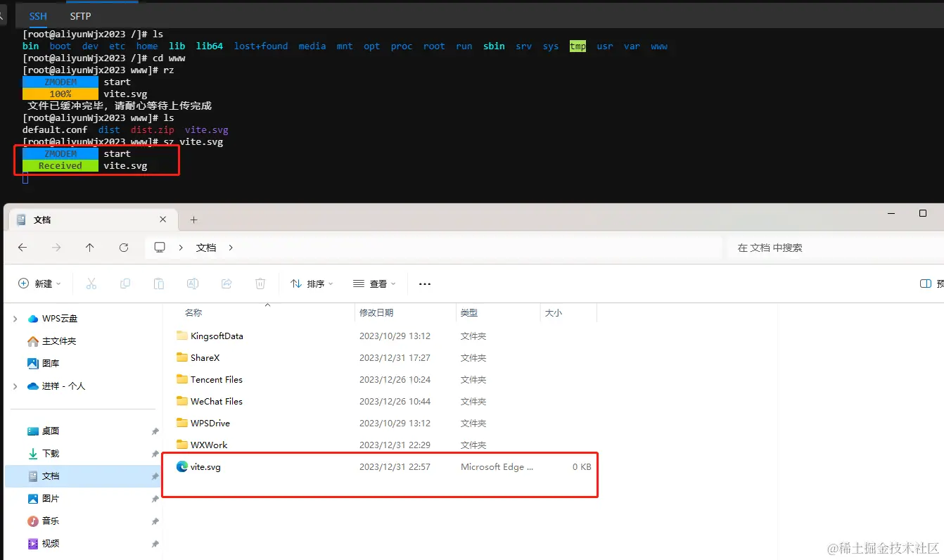Refresh the 文档 folder view
The width and height of the screenshot is (944, 560).
click(124, 248)
